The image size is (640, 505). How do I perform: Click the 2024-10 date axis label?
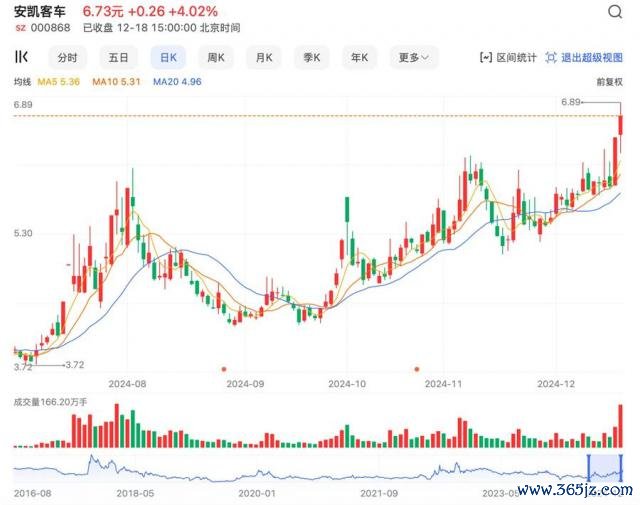pos(347,384)
